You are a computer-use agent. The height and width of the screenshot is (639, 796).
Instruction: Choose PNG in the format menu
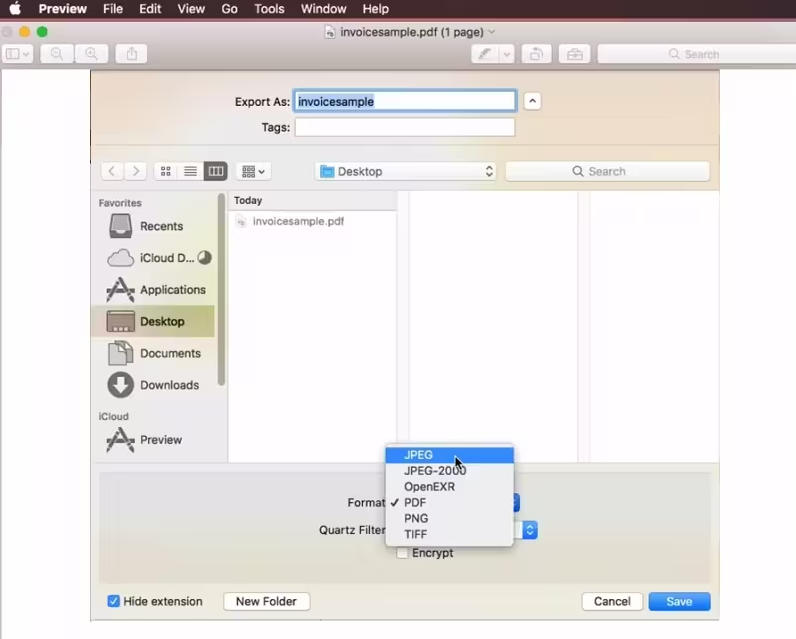[416, 518]
